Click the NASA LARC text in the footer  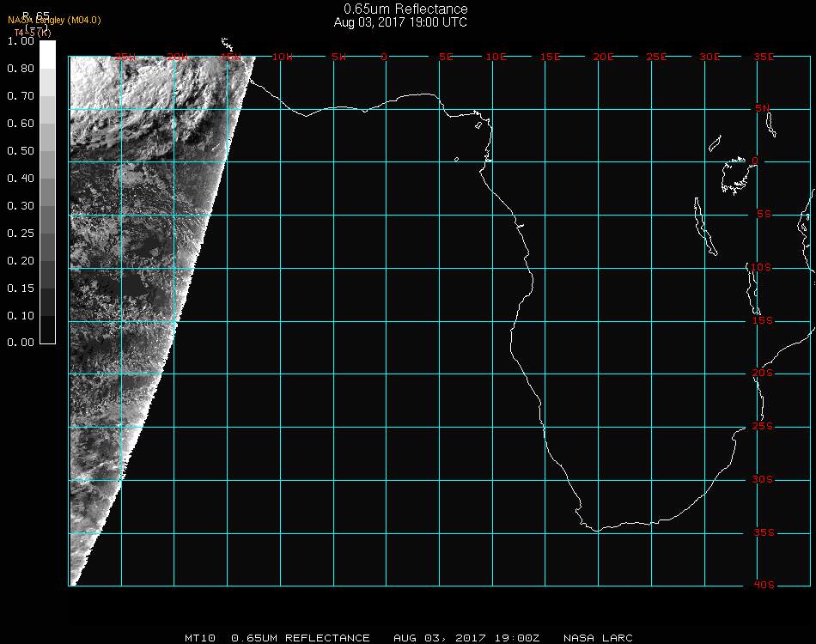coord(598,638)
